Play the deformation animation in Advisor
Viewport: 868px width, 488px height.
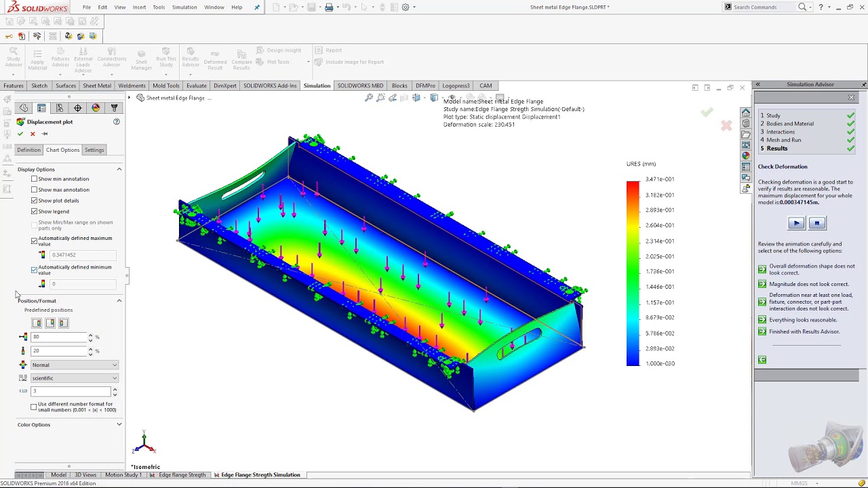796,223
